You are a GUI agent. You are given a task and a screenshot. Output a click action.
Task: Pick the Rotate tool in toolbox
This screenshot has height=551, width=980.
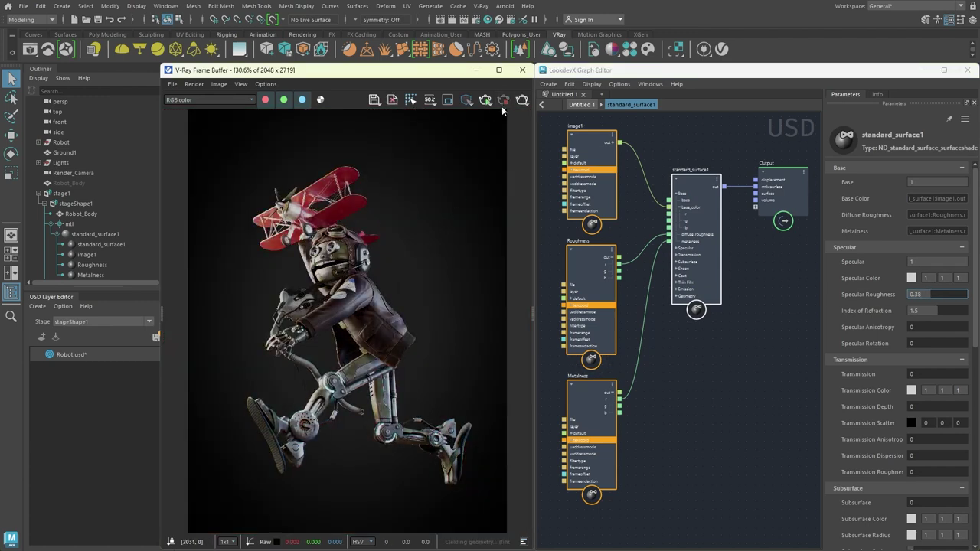11,154
